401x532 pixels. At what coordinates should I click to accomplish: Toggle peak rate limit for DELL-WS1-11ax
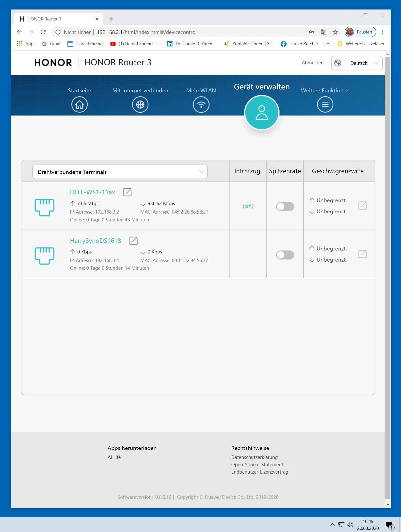tap(285, 207)
